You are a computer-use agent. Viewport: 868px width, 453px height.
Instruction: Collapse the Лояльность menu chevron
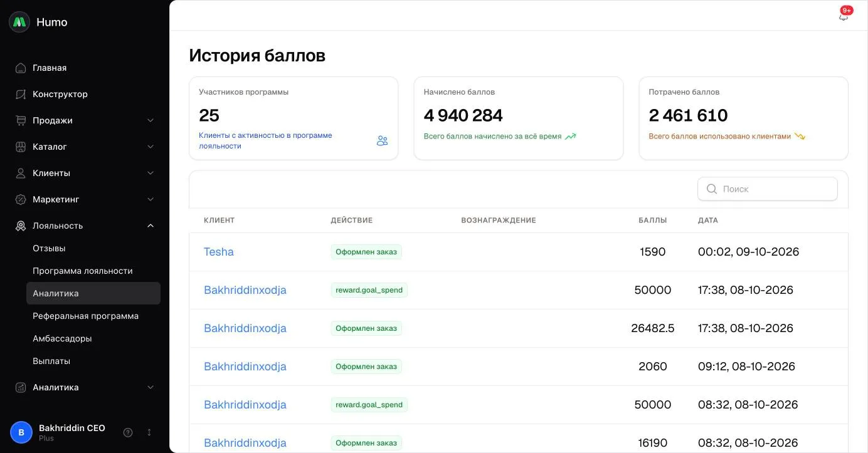pos(151,226)
